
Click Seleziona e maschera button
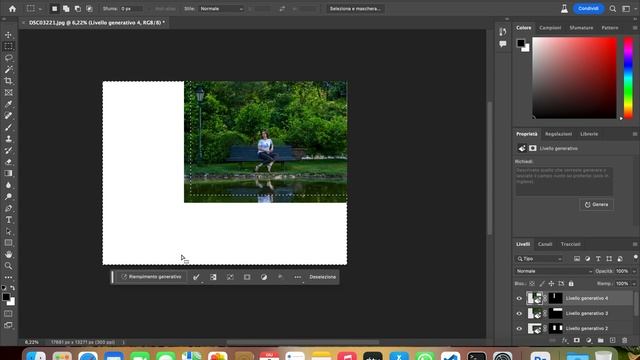click(355, 9)
